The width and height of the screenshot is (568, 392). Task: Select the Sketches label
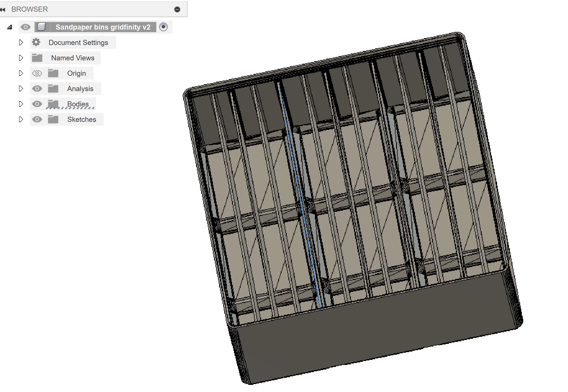point(82,119)
